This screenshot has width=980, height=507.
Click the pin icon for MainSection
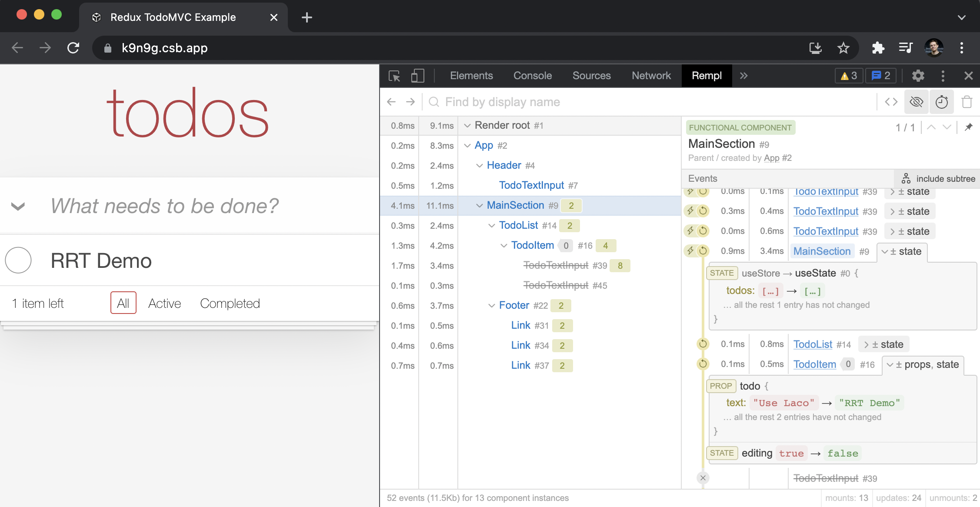[x=969, y=127]
